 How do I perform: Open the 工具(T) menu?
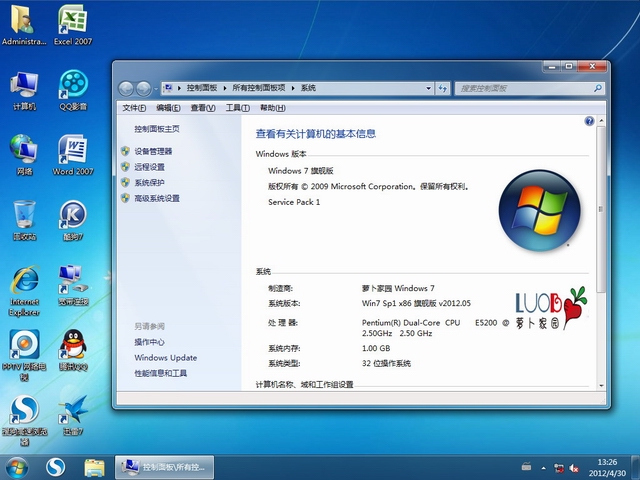(x=238, y=108)
